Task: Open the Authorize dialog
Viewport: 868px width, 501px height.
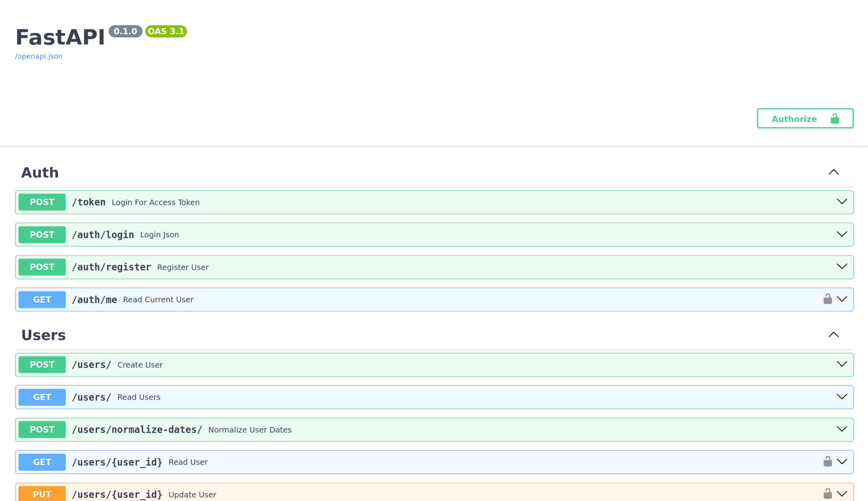Action: pos(805,118)
